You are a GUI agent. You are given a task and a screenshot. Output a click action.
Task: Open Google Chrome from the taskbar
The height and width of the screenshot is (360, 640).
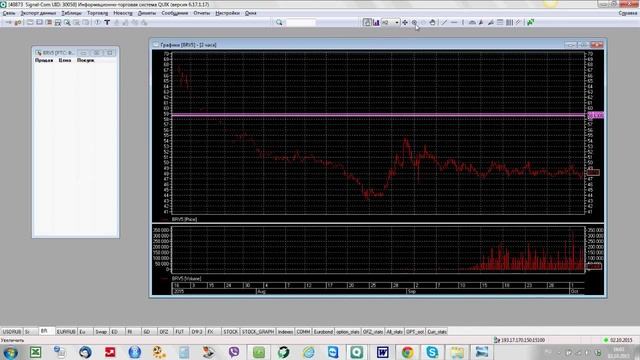tap(407, 352)
